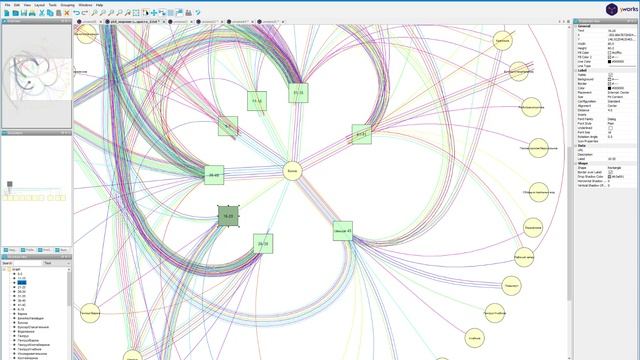Collapse the Label properties section

point(576,70)
